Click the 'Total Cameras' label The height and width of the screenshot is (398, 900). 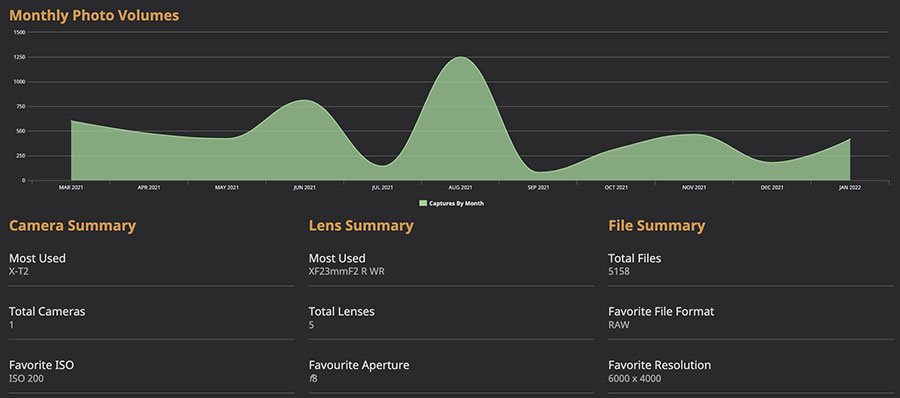tap(47, 311)
